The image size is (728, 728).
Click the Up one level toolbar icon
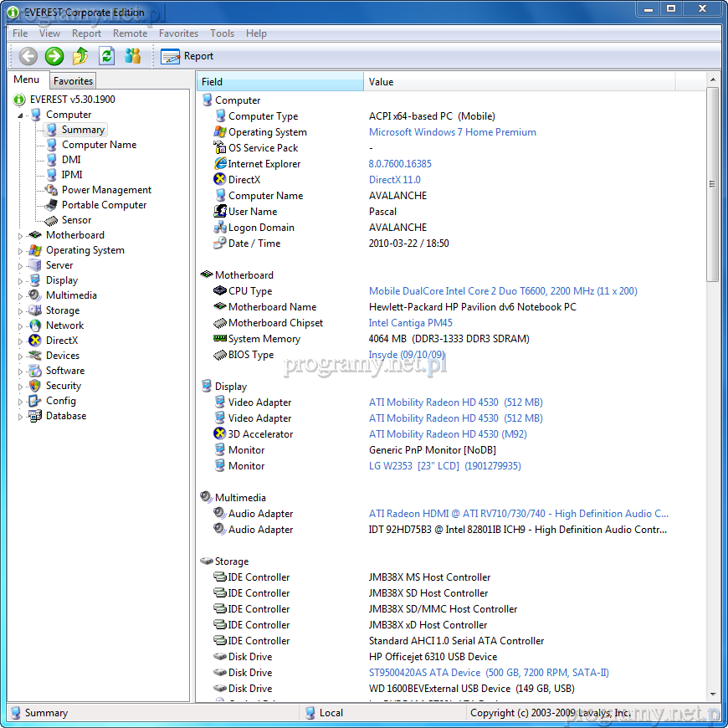click(80, 56)
